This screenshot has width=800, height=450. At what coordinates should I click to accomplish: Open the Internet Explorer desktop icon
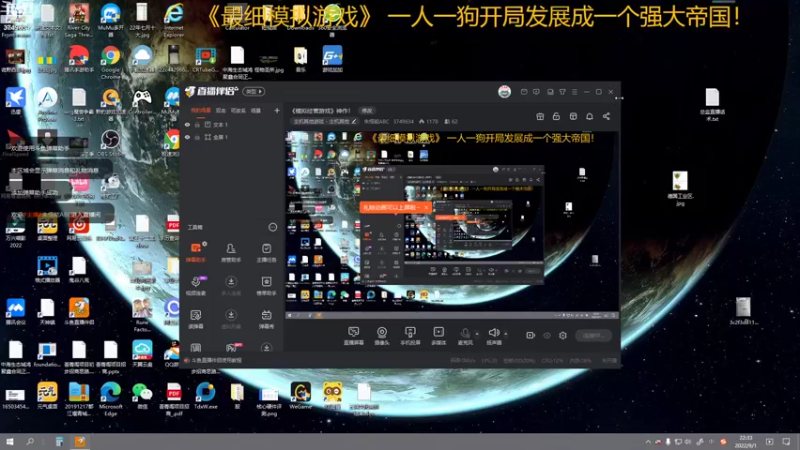(173, 20)
